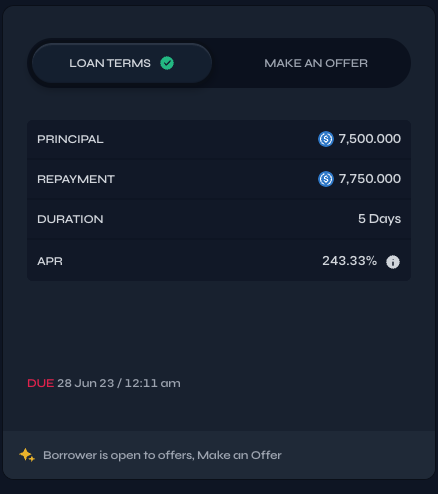438x494 pixels.
Task: Click the yellow sparkle stars icon
Action: point(27,455)
